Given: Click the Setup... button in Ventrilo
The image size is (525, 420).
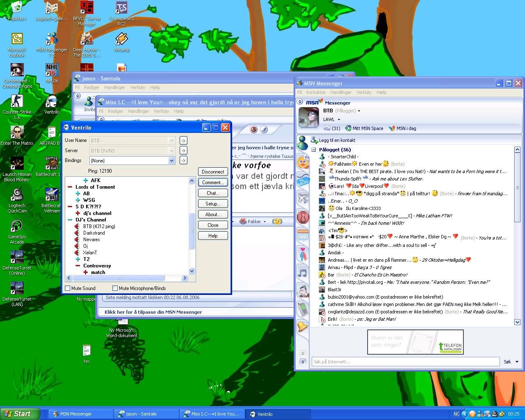Looking at the screenshot, I should coord(212,204).
